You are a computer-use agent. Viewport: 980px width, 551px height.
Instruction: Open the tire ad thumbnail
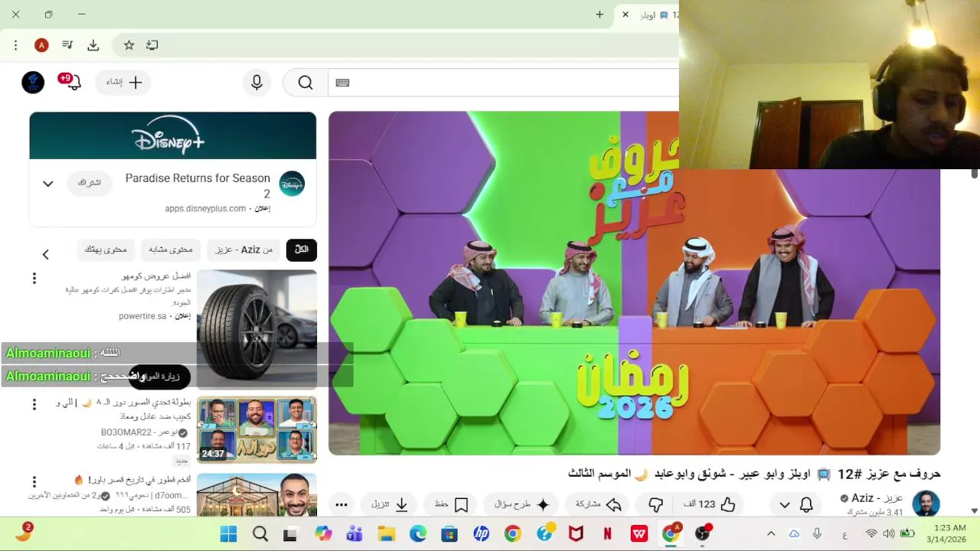(256, 329)
